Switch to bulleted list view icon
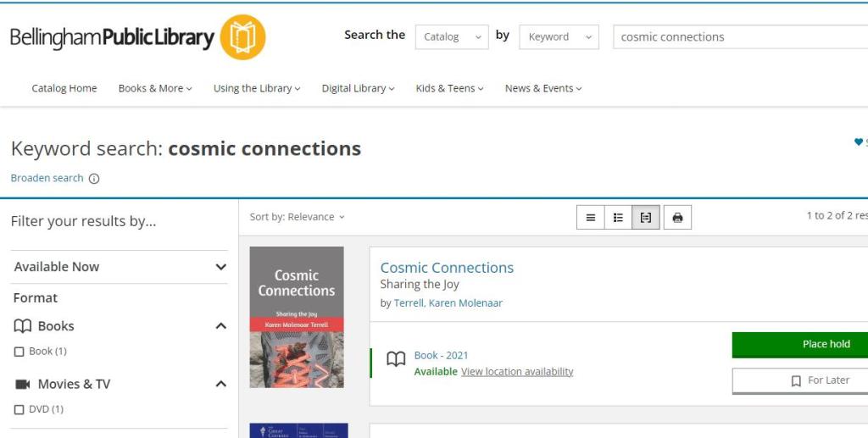 [618, 218]
